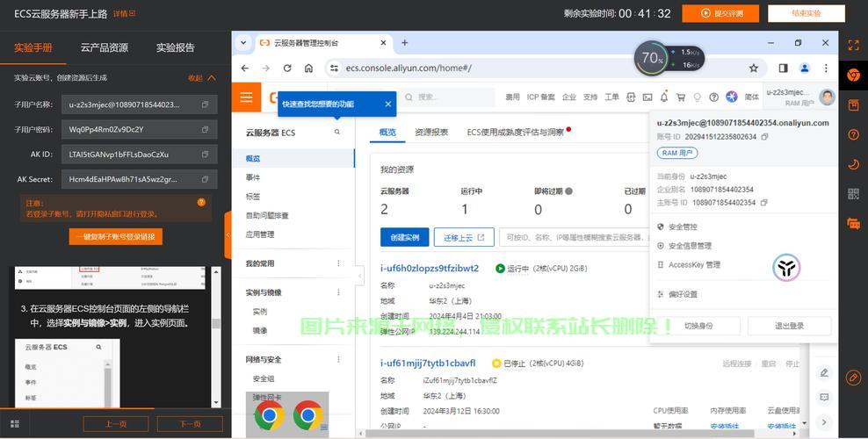This screenshot has width=868, height=439.
Task: Copy the 子用户密码 value with its copy icon
Action: click(x=205, y=129)
